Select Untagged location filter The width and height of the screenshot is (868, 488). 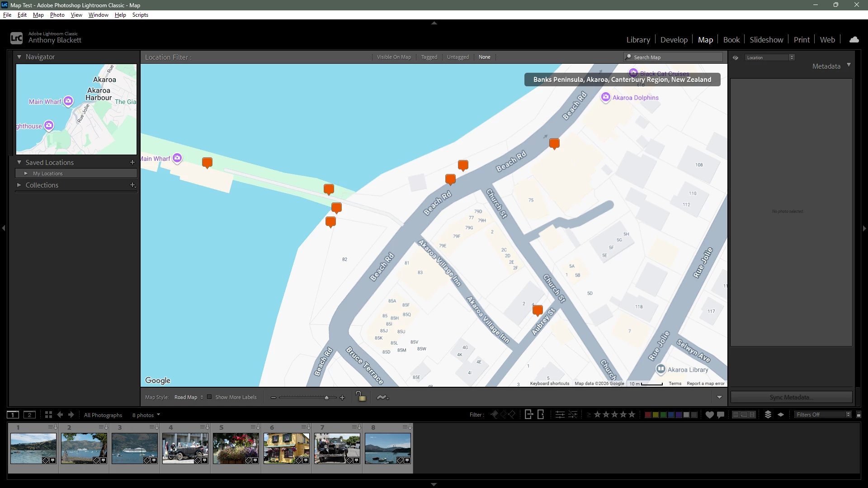click(458, 57)
